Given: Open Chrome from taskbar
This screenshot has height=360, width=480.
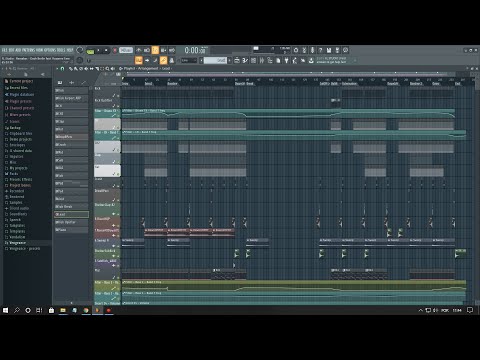Looking at the screenshot, I should tap(86, 310).
